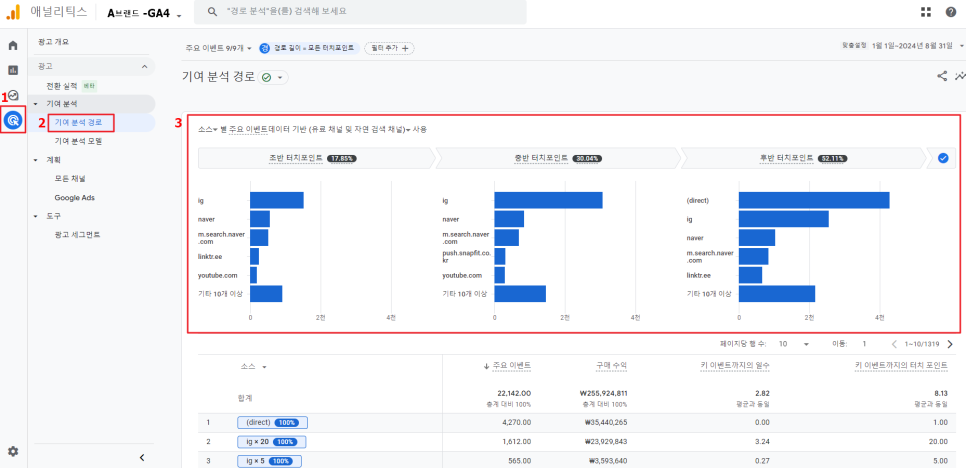Collapse the 도구 tree group
Image resolution: width=966 pixels, height=468 pixels.
click(x=36, y=216)
